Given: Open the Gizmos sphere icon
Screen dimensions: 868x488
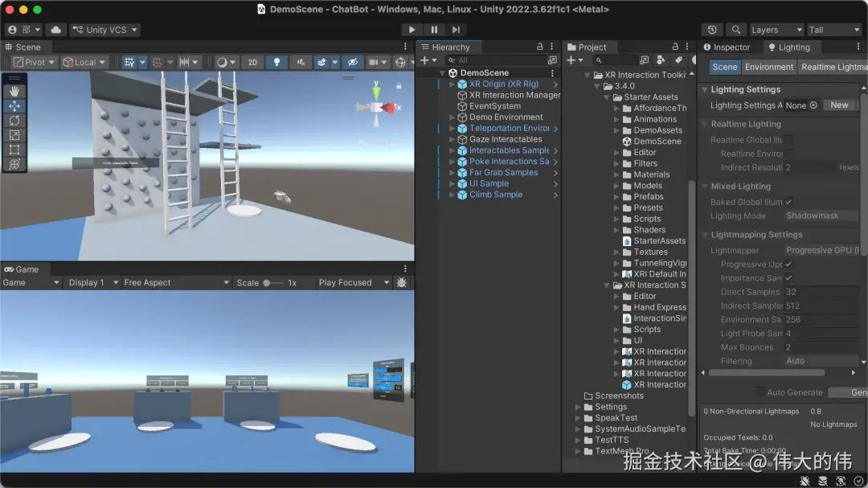Looking at the screenshot, I should click(400, 62).
